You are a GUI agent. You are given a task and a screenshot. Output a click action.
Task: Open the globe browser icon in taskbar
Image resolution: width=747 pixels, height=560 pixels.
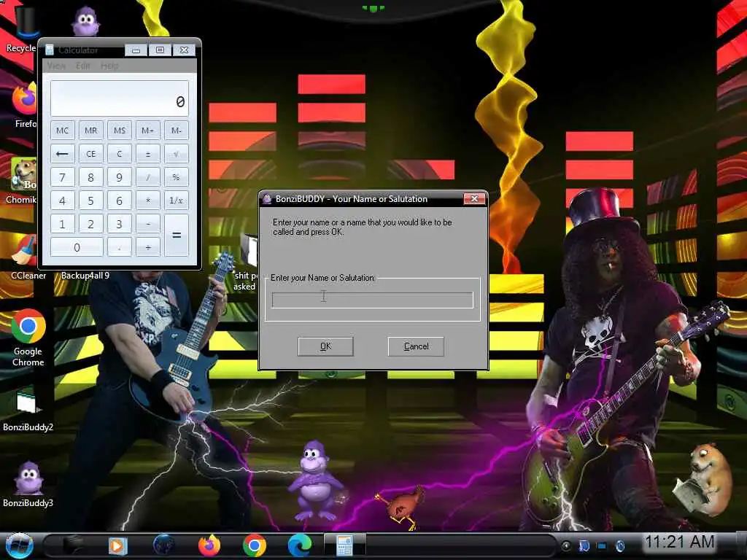point(163,545)
